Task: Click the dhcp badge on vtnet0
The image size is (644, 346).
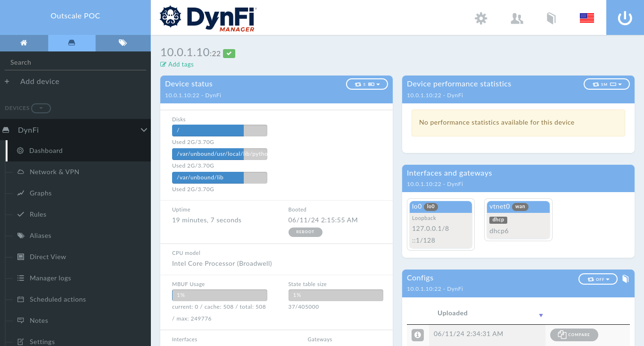Action: [x=498, y=220]
